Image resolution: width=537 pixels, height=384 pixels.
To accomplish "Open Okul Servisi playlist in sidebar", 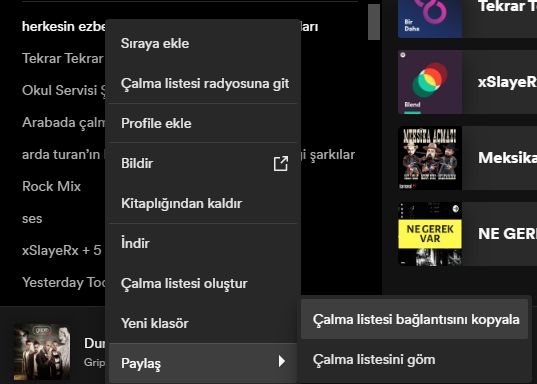I will pyautogui.click(x=64, y=90).
